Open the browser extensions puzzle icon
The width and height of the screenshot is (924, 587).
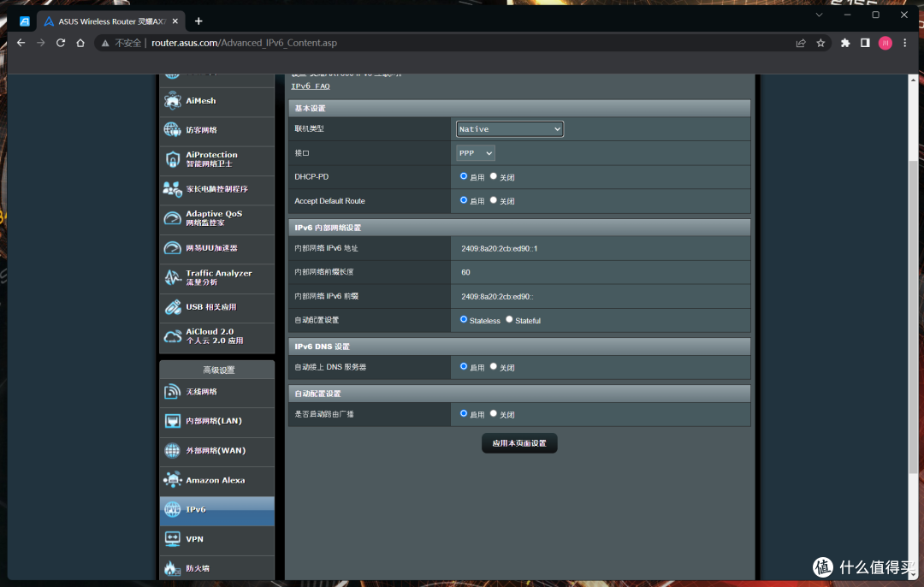coord(845,43)
